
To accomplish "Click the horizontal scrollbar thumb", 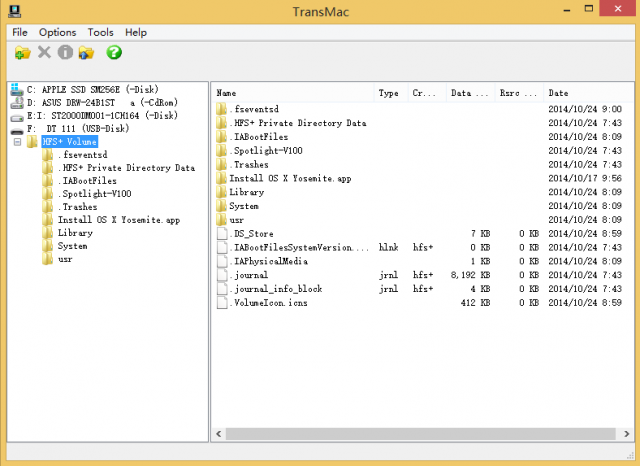I will (420, 434).
